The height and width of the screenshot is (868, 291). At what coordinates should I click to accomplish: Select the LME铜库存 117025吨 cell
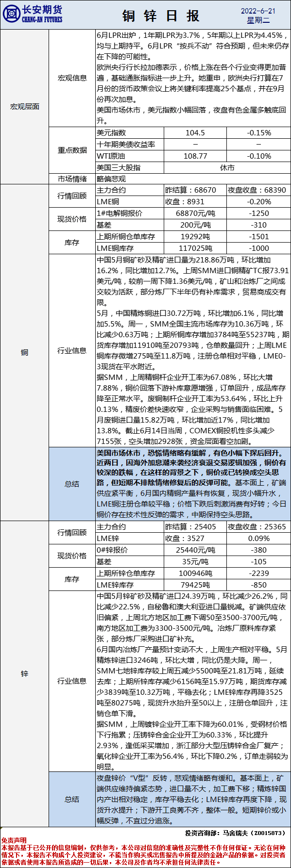[x=195, y=248]
